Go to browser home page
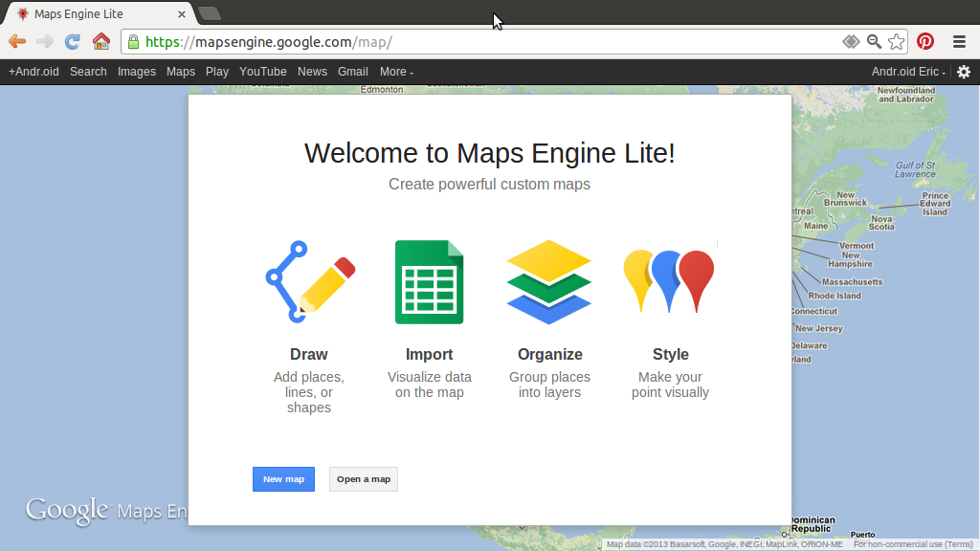This screenshot has height=551, width=980. [x=101, y=41]
